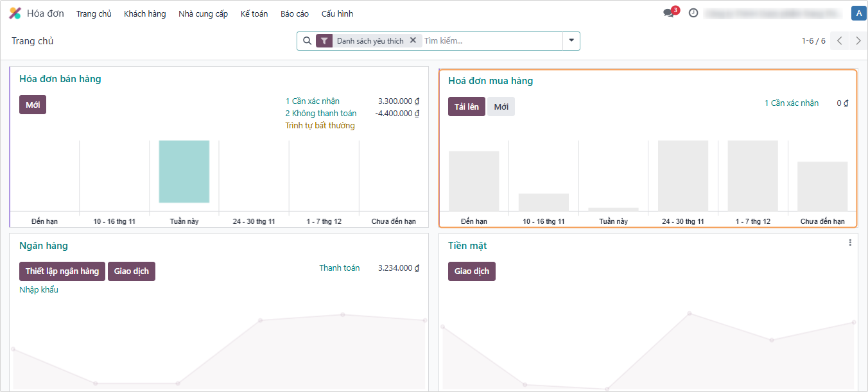This screenshot has height=392, width=868.
Task: Click in the Tìm kiếm search field
Action: point(491,41)
